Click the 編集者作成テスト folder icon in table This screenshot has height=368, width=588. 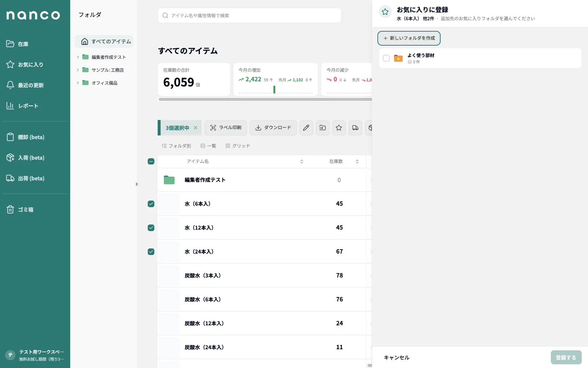tap(169, 180)
